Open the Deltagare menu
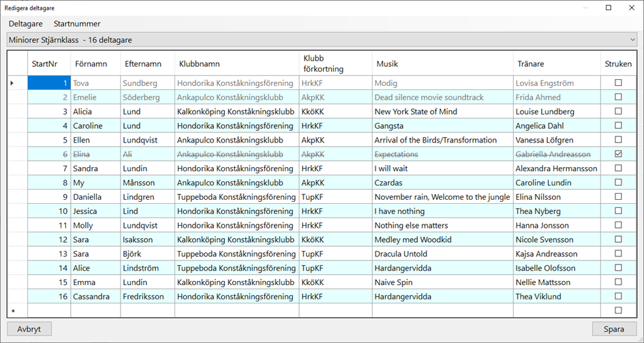 pos(25,24)
